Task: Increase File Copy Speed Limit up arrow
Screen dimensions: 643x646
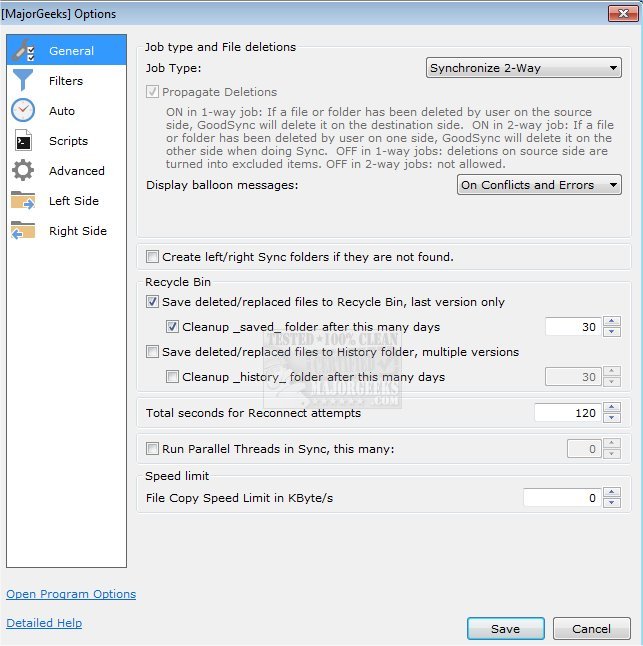Action: pyautogui.click(x=612, y=492)
